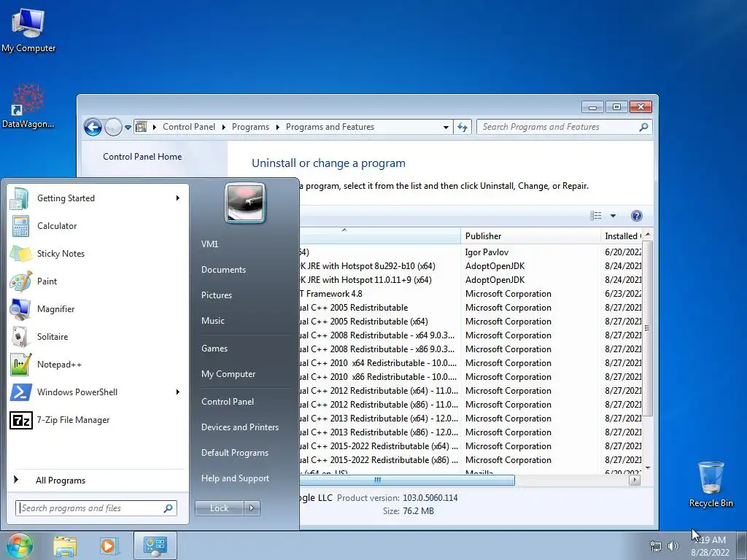
Task: Open VM1 user folder link
Action: [x=209, y=244]
